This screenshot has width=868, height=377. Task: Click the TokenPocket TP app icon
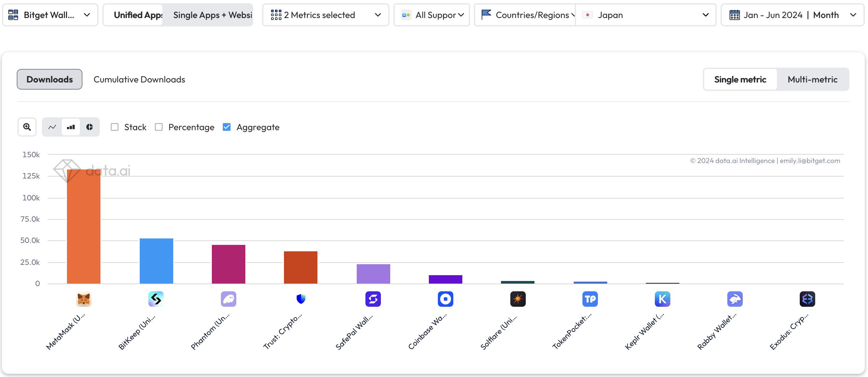click(x=590, y=299)
